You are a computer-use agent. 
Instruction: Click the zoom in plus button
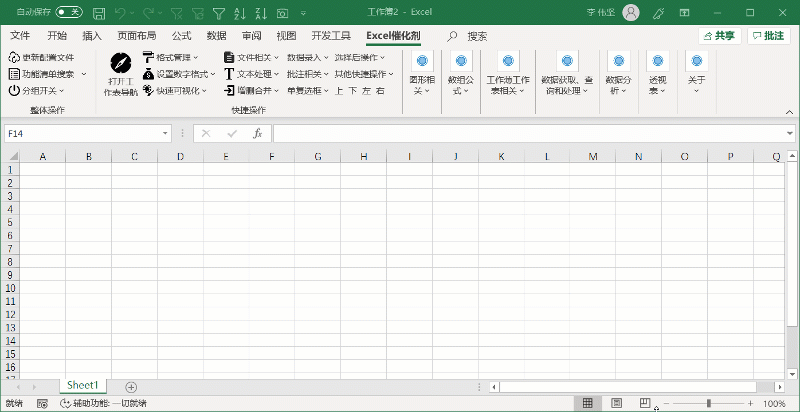[x=751, y=403]
